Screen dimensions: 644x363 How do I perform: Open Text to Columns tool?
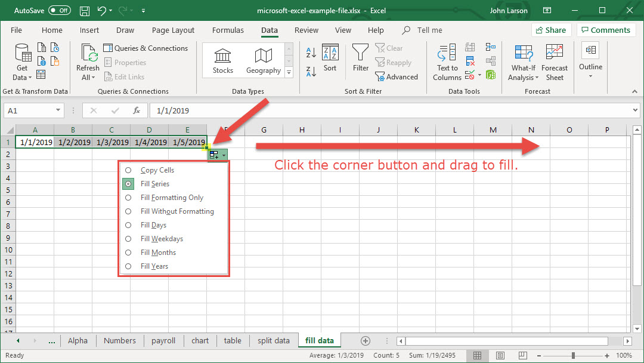tap(447, 63)
